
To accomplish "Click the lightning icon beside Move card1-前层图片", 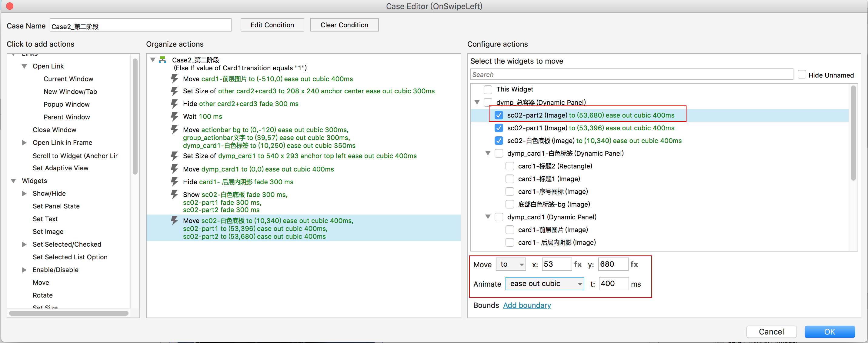I will point(174,79).
